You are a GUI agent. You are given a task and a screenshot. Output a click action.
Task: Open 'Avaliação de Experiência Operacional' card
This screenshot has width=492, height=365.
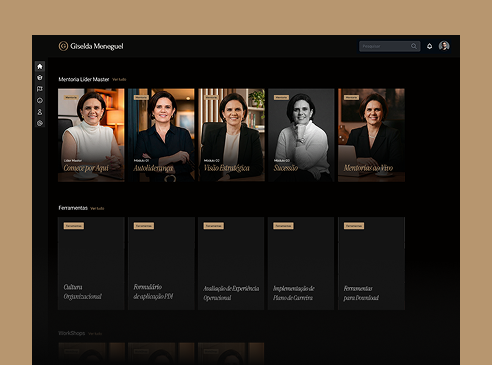click(231, 264)
